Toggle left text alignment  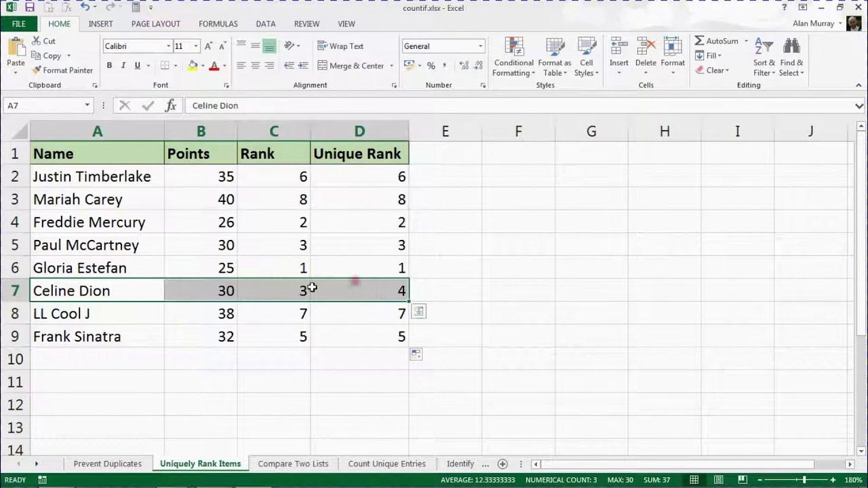[x=241, y=66]
